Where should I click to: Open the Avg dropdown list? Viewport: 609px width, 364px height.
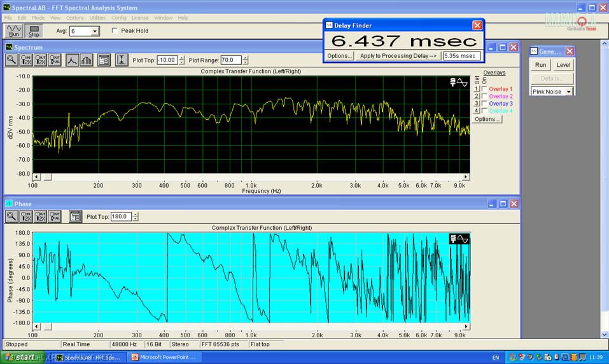tap(95, 31)
